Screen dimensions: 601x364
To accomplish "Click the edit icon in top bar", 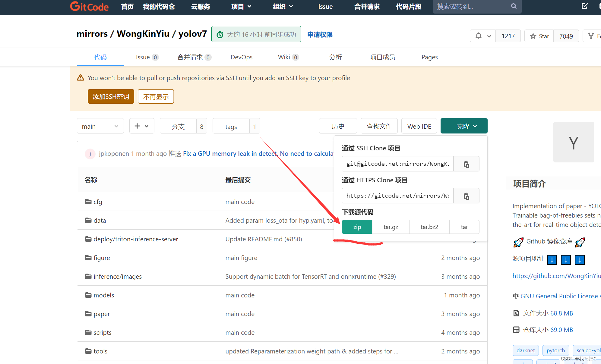I will [584, 6].
